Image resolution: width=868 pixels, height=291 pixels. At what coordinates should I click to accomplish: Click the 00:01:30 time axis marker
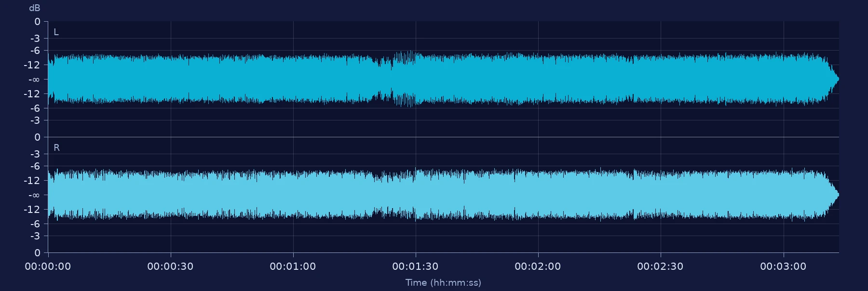(415, 266)
